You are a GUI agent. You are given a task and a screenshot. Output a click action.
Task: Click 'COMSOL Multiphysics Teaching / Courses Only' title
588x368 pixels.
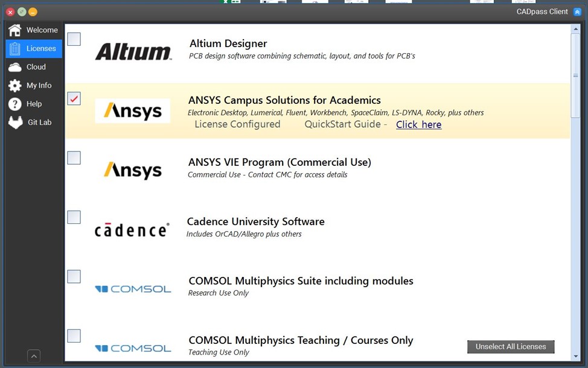coord(301,340)
